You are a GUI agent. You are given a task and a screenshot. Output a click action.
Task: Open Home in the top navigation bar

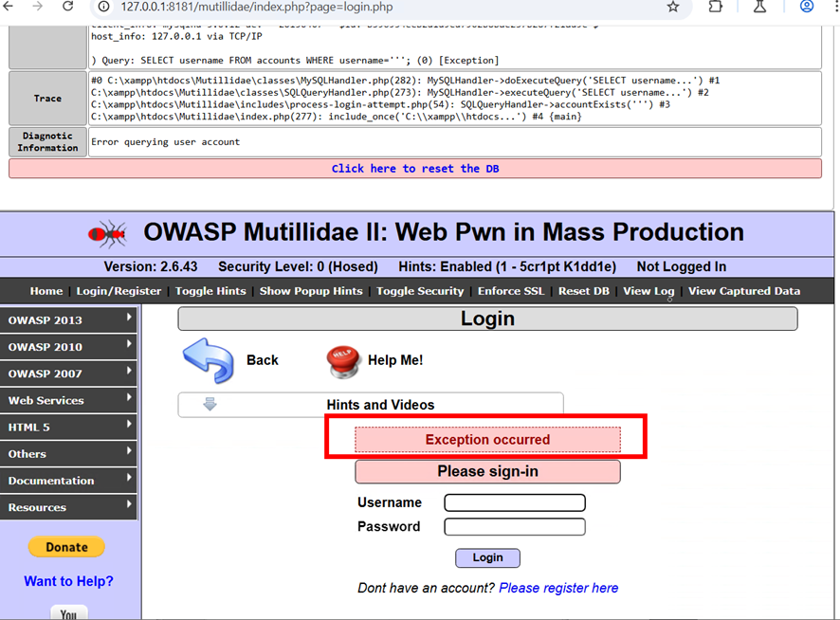(46, 291)
